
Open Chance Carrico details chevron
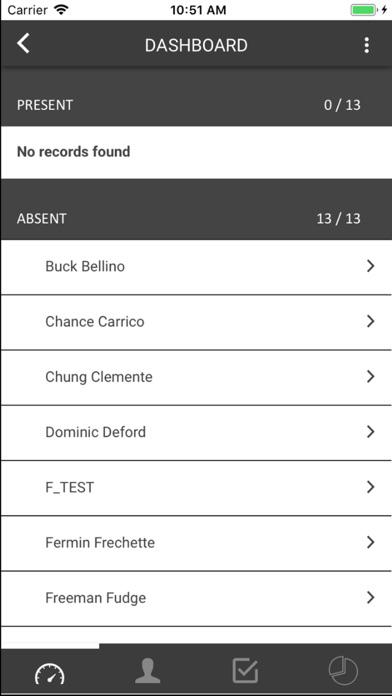(x=371, y=321)
